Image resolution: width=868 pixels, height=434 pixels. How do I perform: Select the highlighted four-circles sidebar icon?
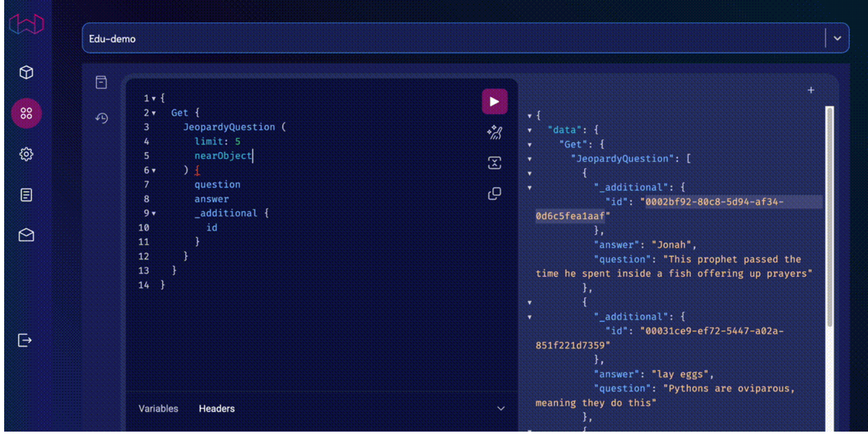tap(26, 114)
